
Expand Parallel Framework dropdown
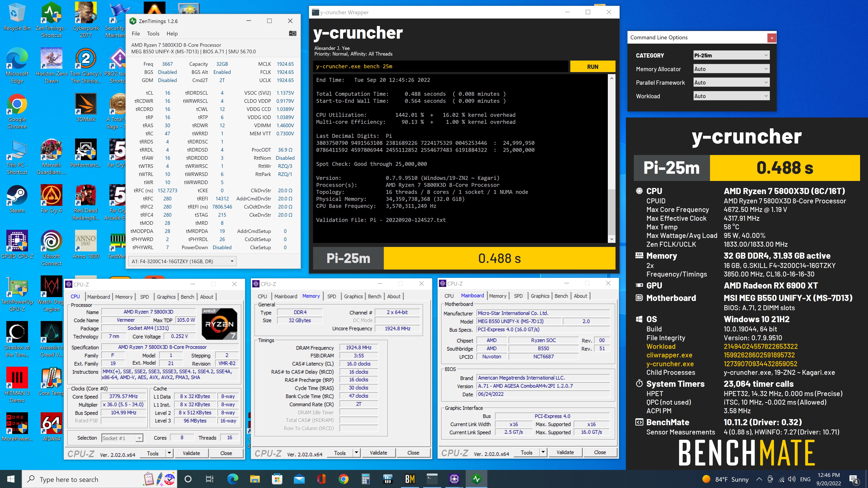[731, 82]
